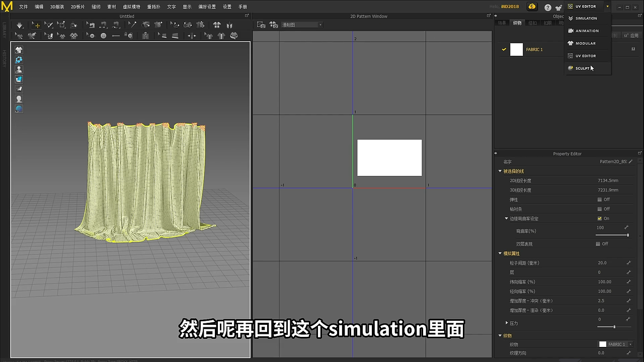The width and height of the screenshot is (644, 362).
Task: Click the FABRIC 1 white thumbnail
Action: click(516, 49)
